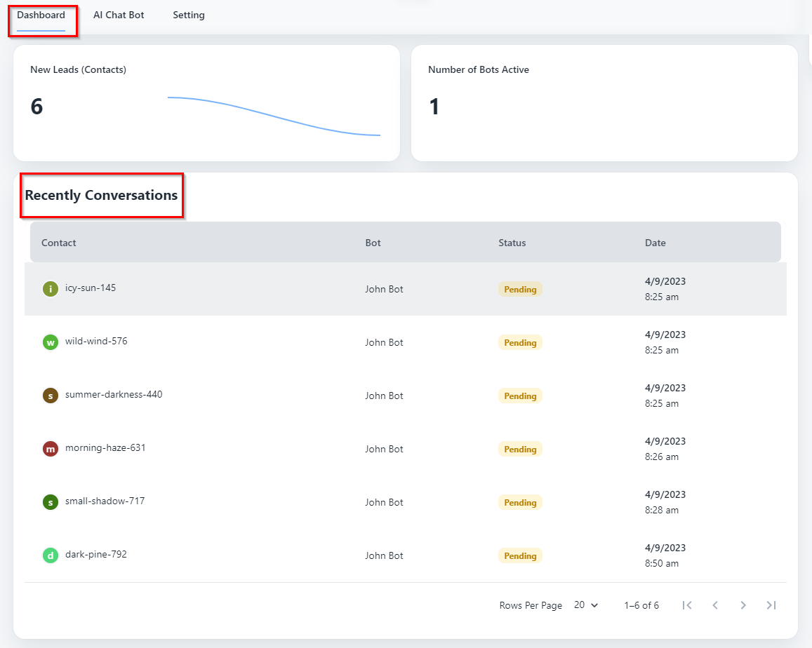This screenshot has height=648, width=812.
Task: Click the New Leads trend line chart
Action: 274,116
